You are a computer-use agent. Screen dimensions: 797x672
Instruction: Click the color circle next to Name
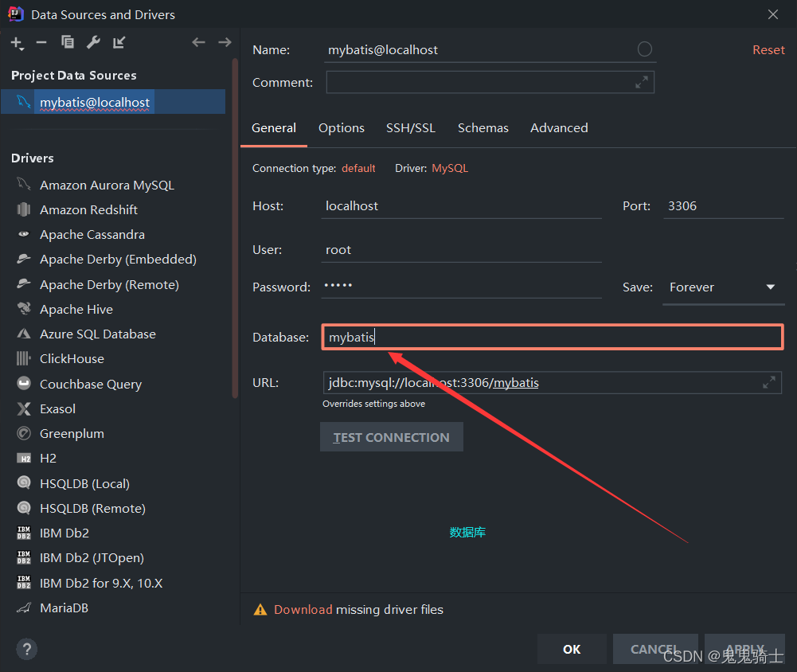click(644, 49)
